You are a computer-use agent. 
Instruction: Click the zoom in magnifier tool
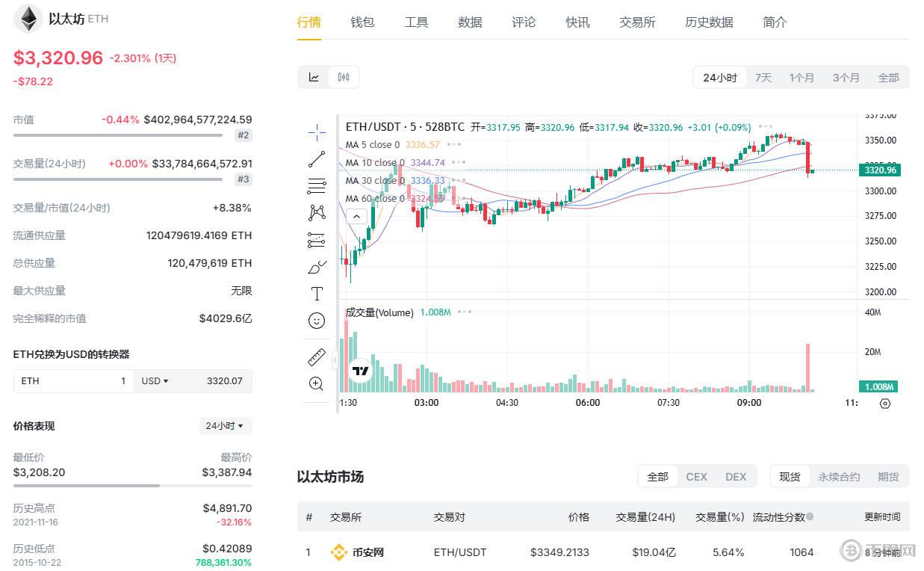[x=317, y=384]
